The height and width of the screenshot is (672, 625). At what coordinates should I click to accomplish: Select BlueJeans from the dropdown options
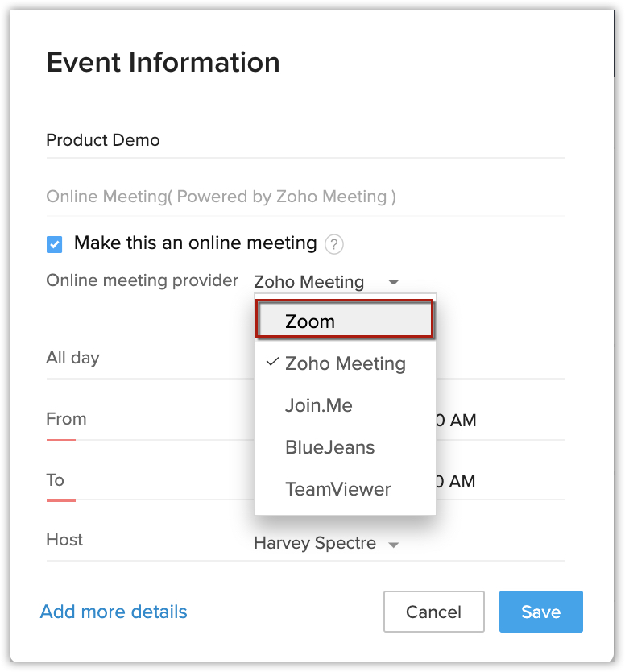point(329,447)
